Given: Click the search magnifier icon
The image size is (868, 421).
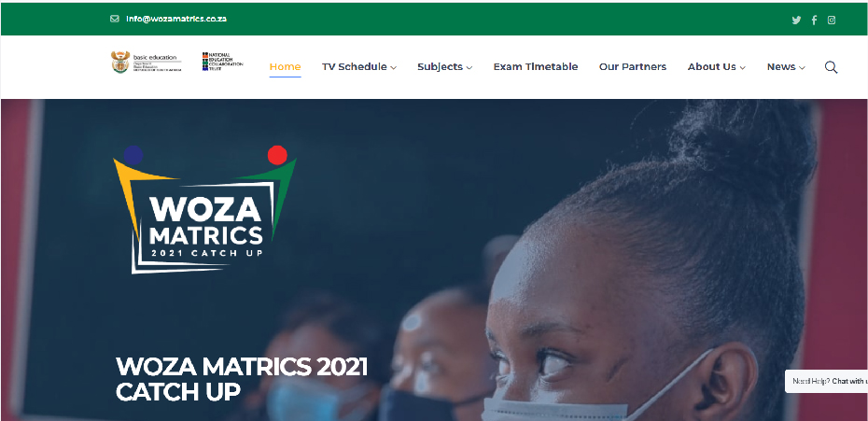Looking at the screenshot, I should pyautogui.click(x=831, y=67).
